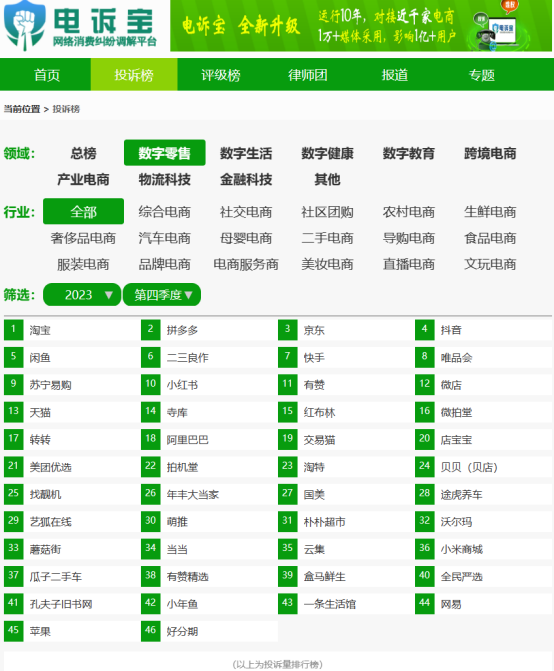Filter by 服装电商 industry
Screen dimensions: 554x671
pyautogui.click(x=83, y=264)
